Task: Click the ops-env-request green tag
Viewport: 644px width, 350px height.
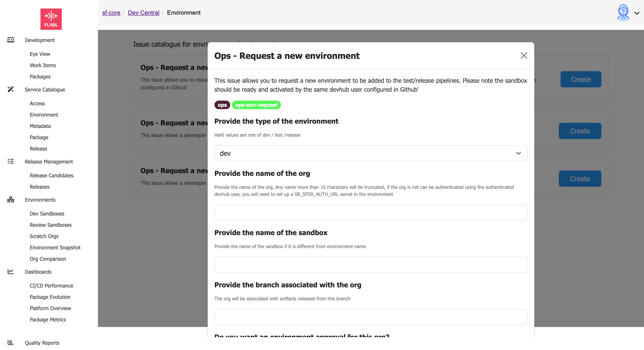Action: [x=256, y=105]
